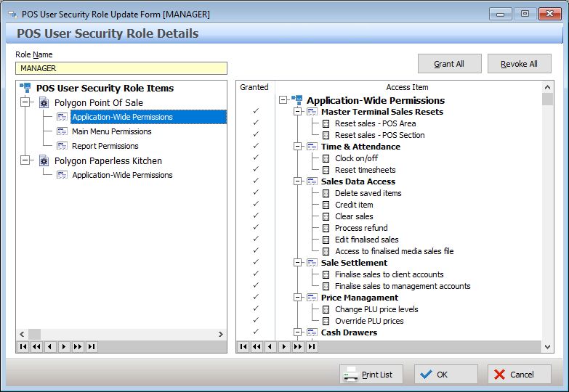
Task: Toggle granted check for Clear sales
Action: point(256,216)
